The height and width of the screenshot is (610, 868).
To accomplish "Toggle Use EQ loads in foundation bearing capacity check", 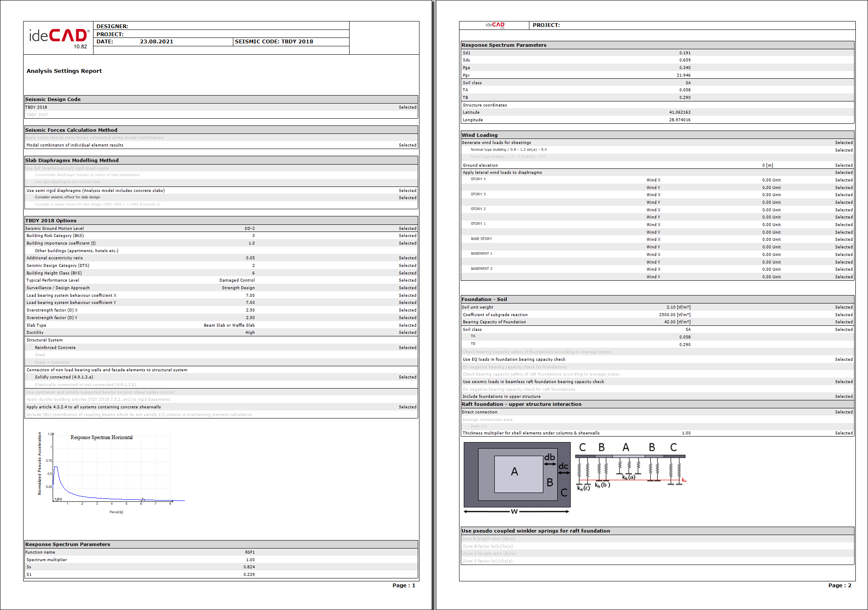I will 514,359.
